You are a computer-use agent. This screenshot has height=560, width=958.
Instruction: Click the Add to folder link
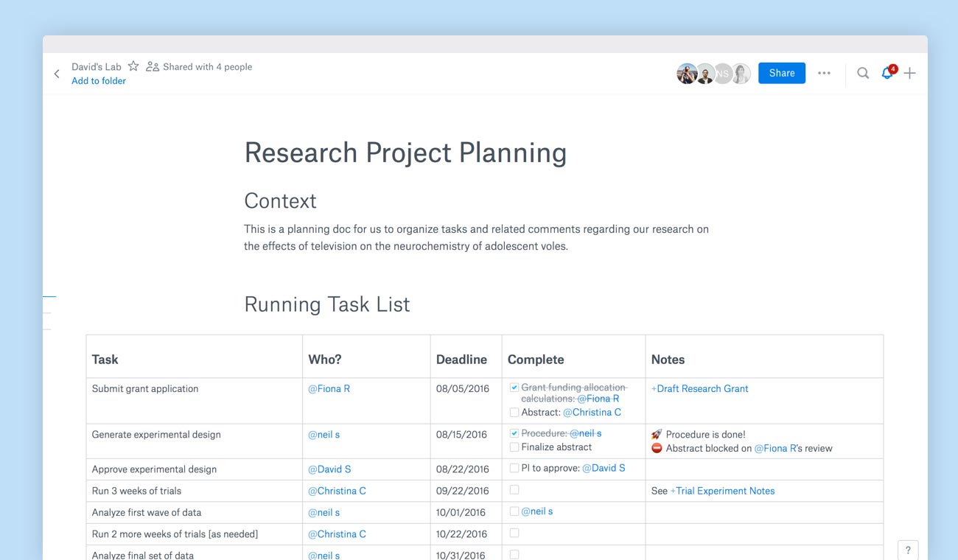99,81
